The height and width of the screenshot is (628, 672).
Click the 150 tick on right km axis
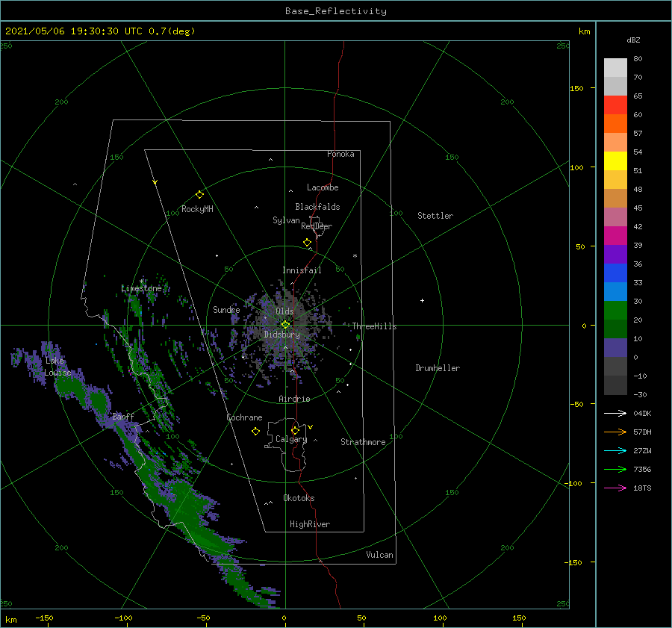coord(576,88)
